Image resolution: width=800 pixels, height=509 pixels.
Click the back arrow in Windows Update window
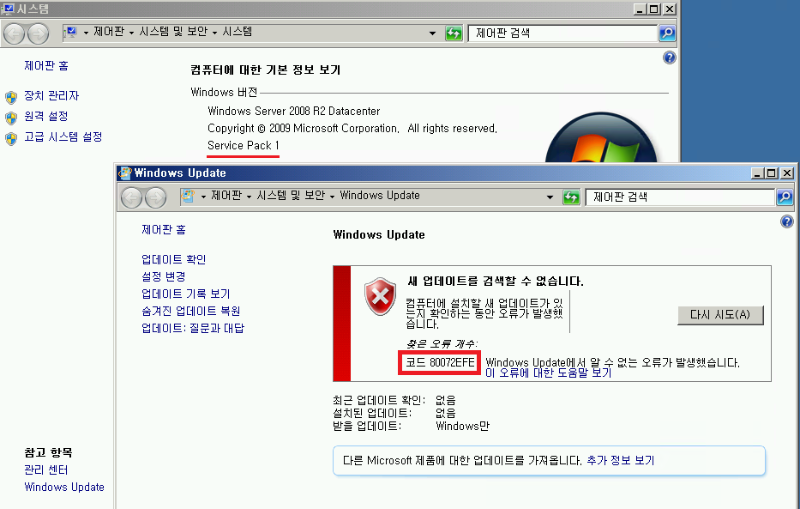(x=131, y=197)
